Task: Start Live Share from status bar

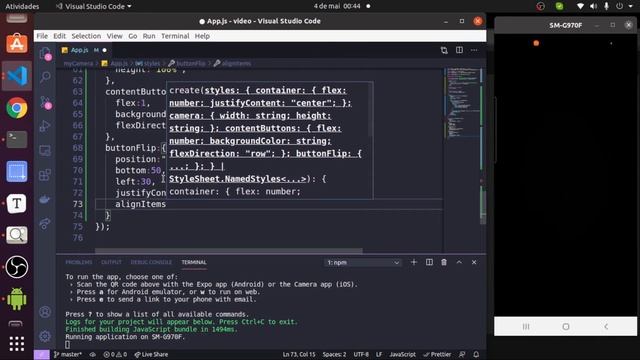Action: (x=151, y=354)
